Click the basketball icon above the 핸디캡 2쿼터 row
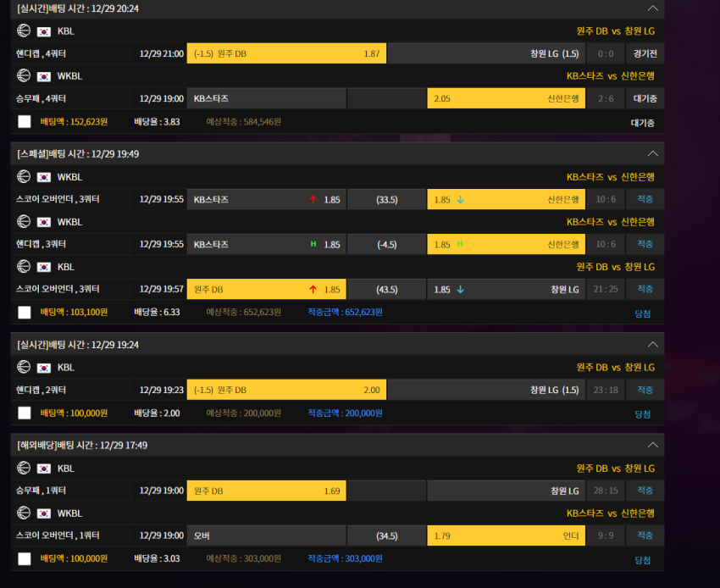This screenshot has width=720, height=588. 24,367
